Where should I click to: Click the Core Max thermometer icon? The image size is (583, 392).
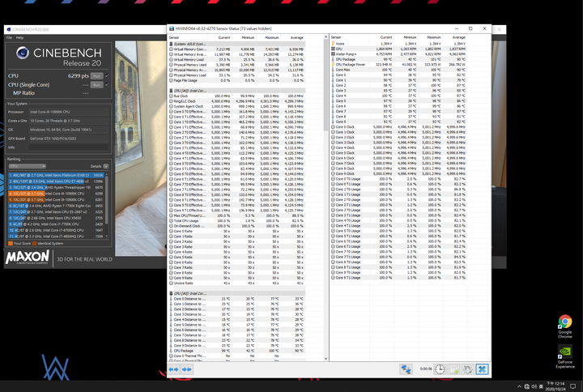coord(333,70)
